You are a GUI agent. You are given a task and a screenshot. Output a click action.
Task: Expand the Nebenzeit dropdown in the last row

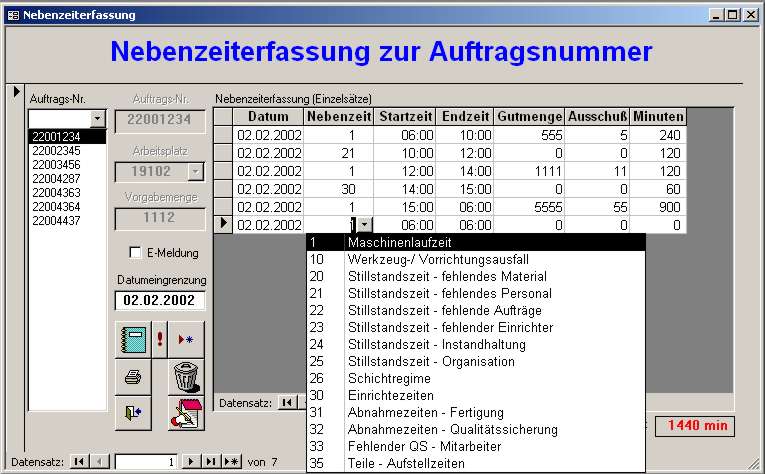pos(366,226)
